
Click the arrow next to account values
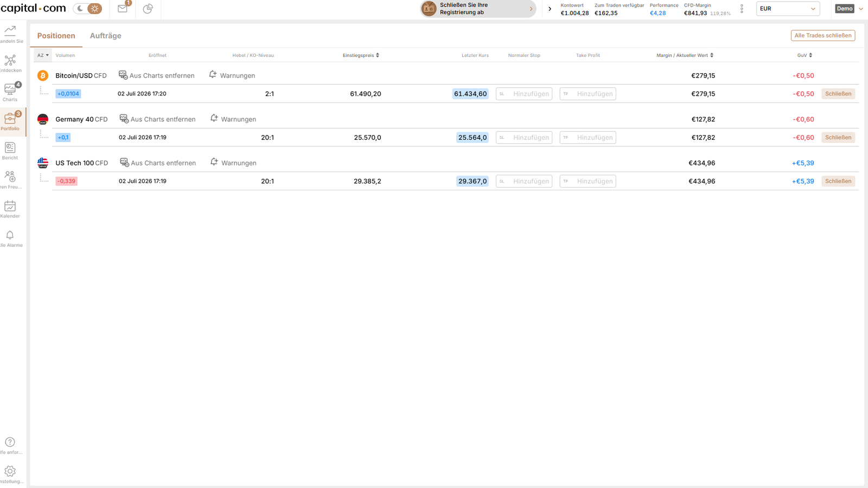click(x=550, y=9)
